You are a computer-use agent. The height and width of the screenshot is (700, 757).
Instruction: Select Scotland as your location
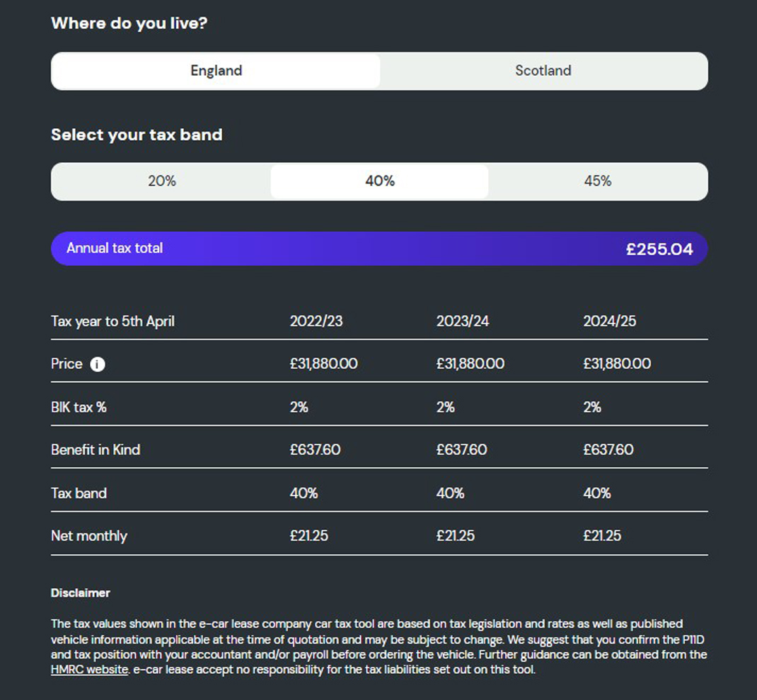[x=543, y=71]
